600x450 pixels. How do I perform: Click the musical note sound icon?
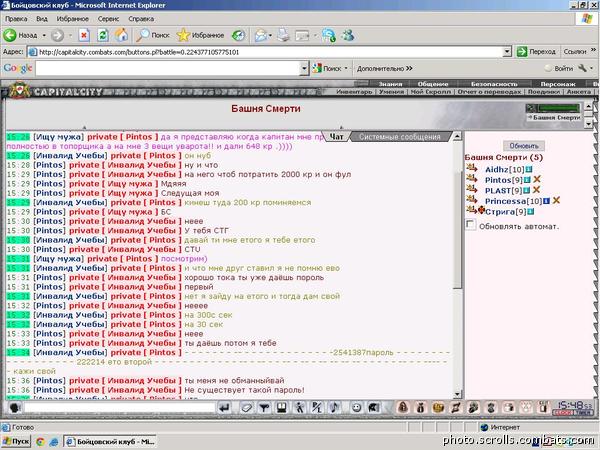pyautogui.click(x=334, y=408)
